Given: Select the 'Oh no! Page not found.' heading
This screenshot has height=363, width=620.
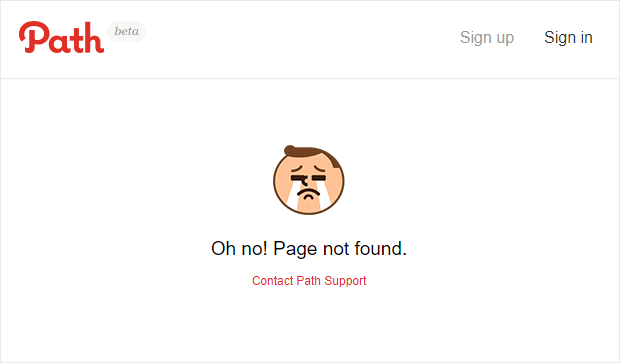Looking at the screenshot, I should click(x=309, y=249).
